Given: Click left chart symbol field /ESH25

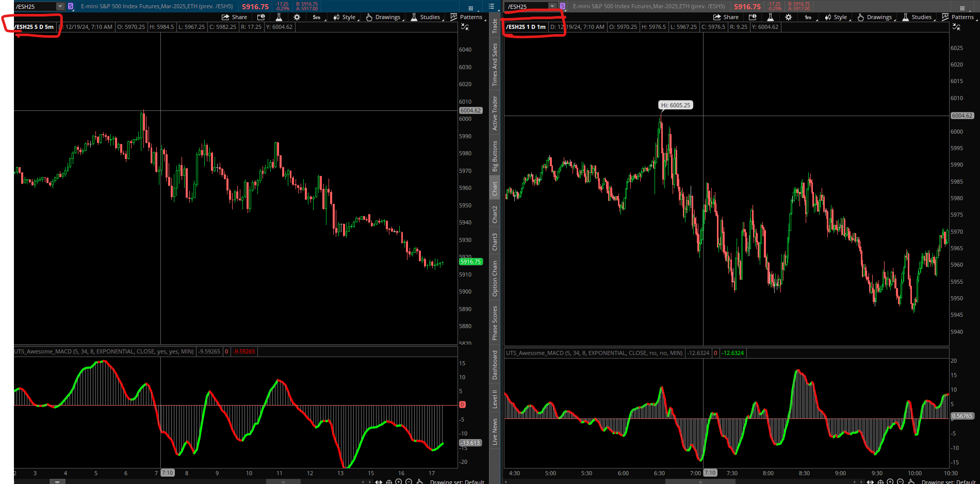Looking at the screenshot, I should (x=35, y=6).
